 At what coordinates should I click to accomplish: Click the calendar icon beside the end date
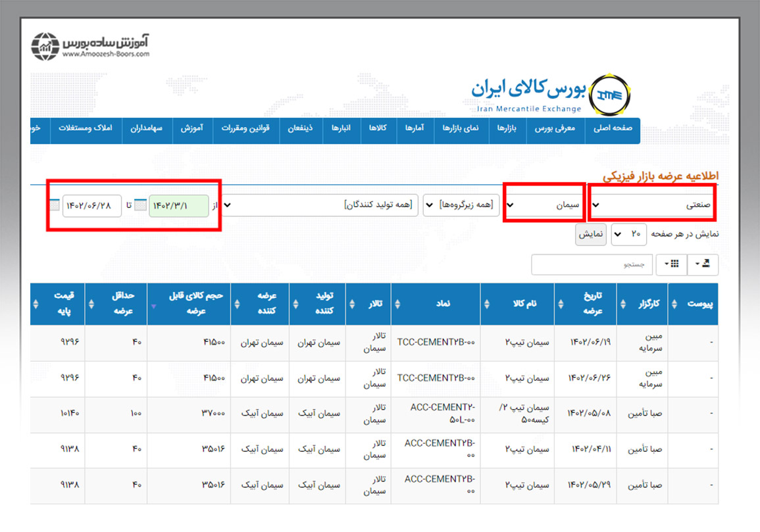click(54, 205)
